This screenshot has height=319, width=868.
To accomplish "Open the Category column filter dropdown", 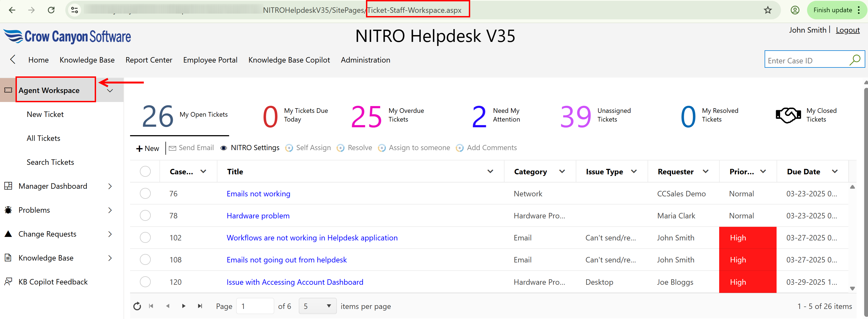I will [562, 171].
